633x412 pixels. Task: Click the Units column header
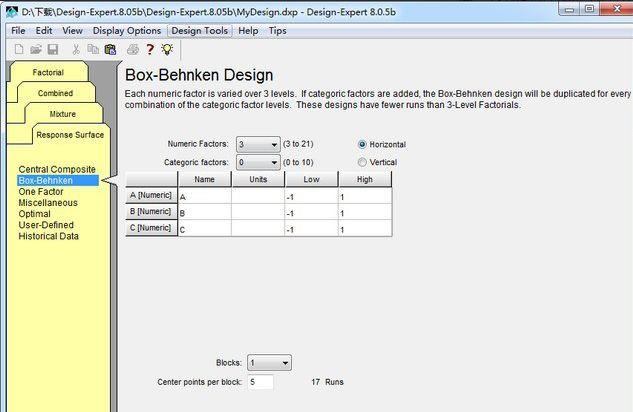(x=258, y=179)
